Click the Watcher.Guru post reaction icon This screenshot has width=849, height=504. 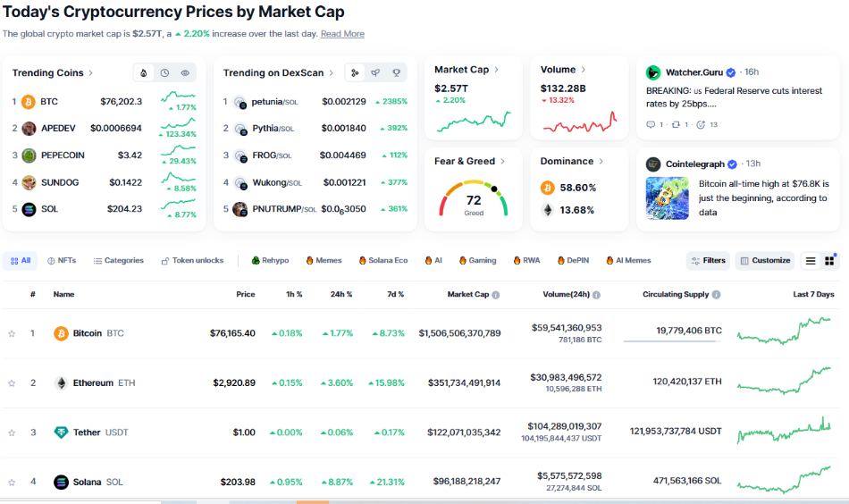coord(702,124)
